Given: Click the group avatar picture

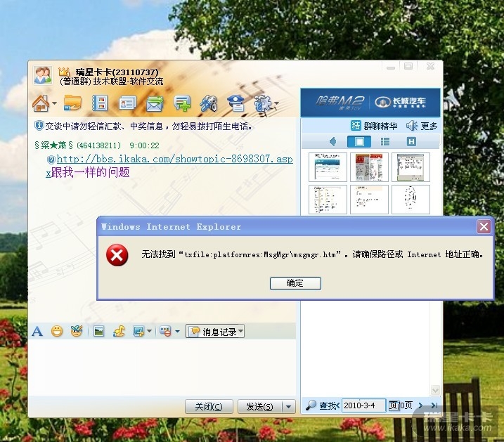Looking at the screenshot, I should click(43, 75).
